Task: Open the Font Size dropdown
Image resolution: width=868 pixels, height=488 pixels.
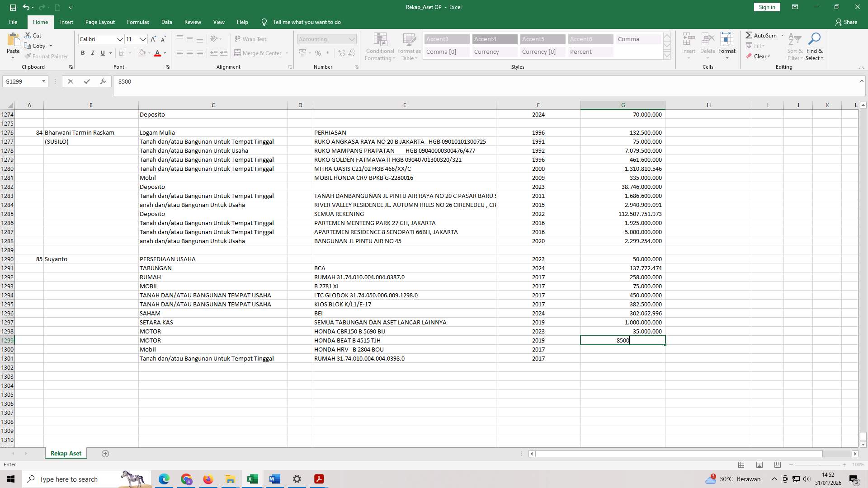Action: point(143,39)
